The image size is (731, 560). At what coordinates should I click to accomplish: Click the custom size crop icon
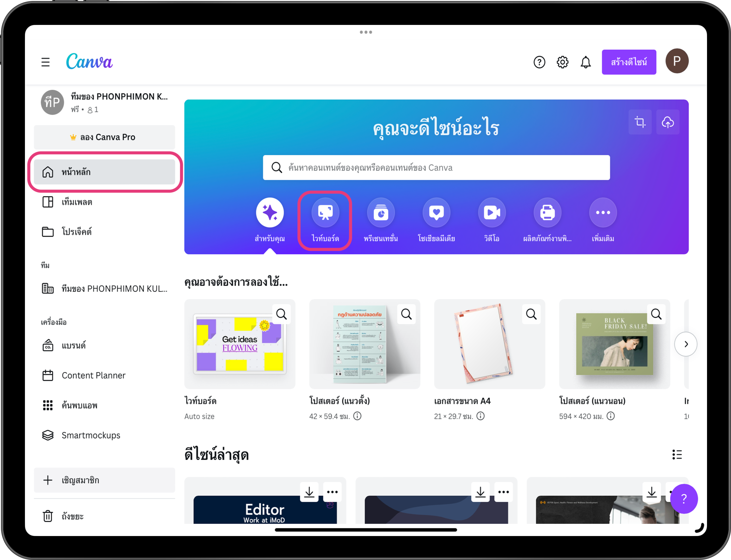click(x=640, y=122)
